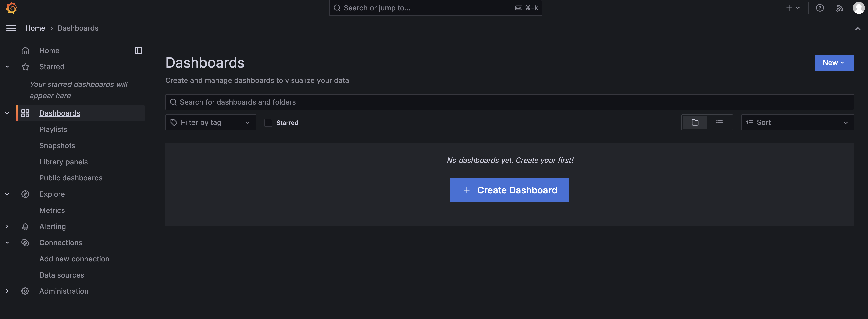This screenshot has width=868, height=319.
Task: Open the Sort dropdown
Action: click(797, 122)
